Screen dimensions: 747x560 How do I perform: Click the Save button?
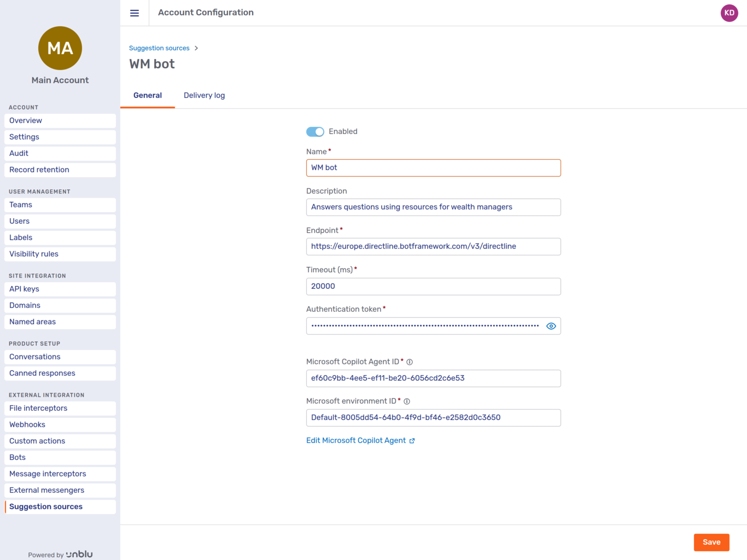[x=711, y=542]
